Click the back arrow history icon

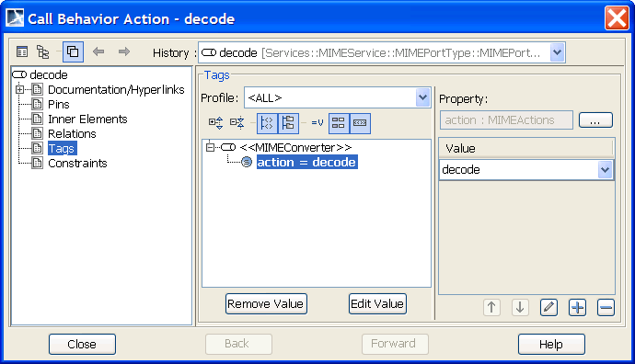tap(98, 51)
